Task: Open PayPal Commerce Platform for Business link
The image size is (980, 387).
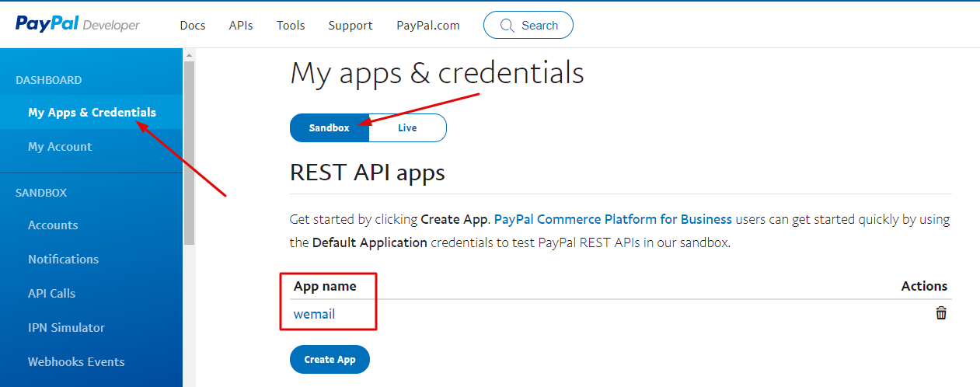Action: tap(613, 219)
